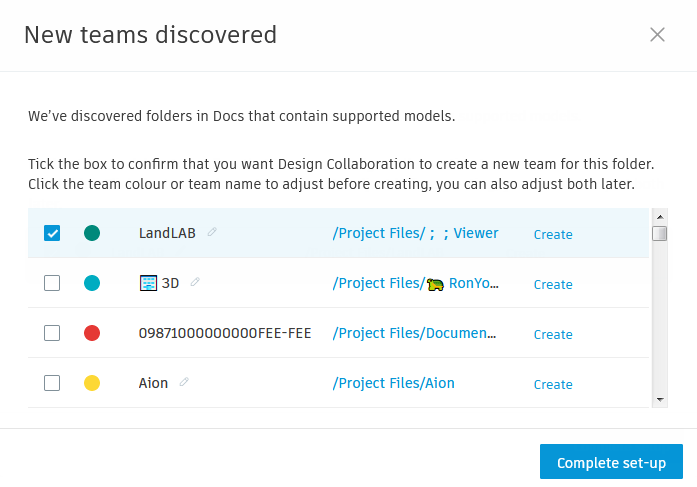Click the red team colour dot
Viewport: 697px width, 487px height.
pyautogui.click(x=92, y=333)
